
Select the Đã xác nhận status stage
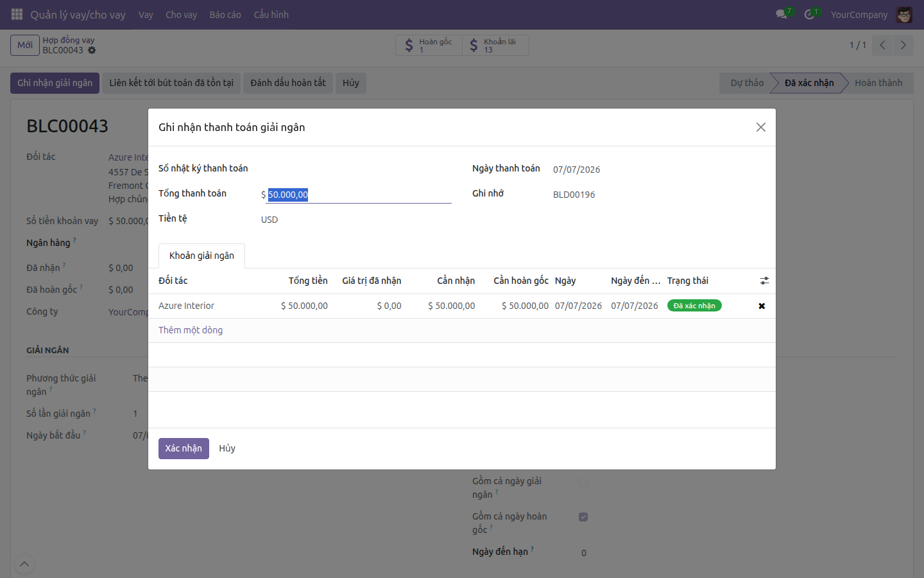(x=809, y=83)
